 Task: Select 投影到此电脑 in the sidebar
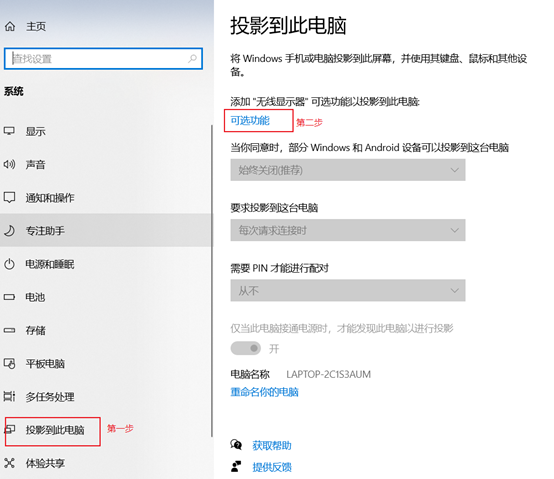point(55,430)
